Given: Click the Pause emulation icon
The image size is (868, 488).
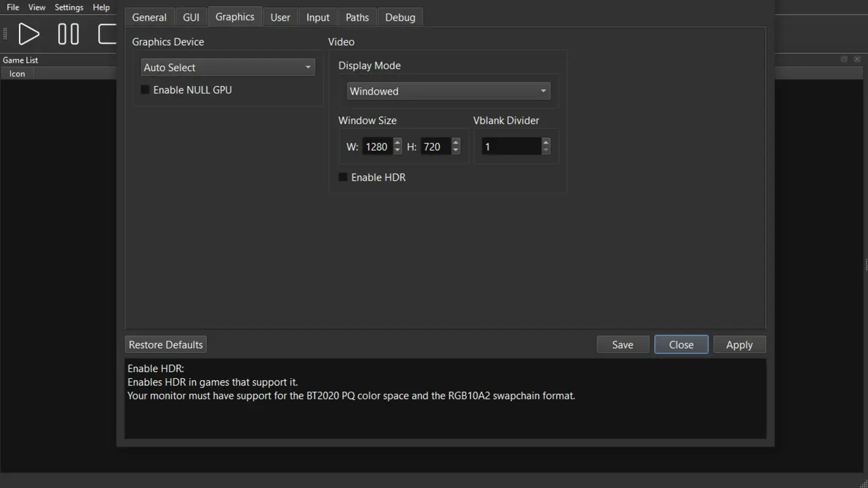Looking at the screenshot, I should pos(68,34).
